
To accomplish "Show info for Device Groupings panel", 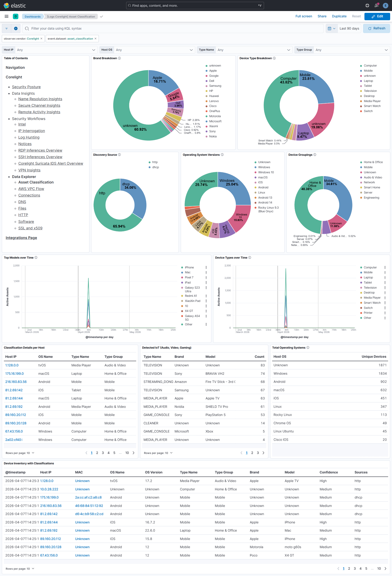I will 315,155.
